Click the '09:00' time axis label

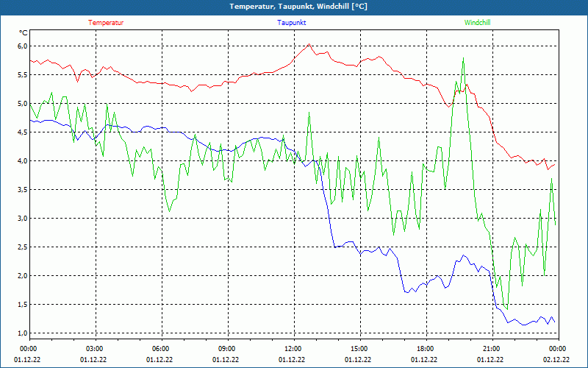(x=227, y=349)
